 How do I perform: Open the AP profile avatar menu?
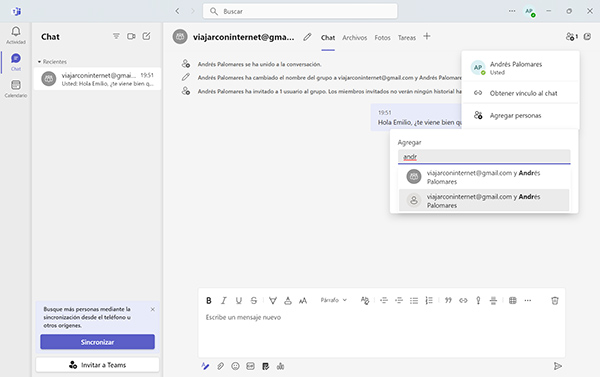tap(530, 11)
